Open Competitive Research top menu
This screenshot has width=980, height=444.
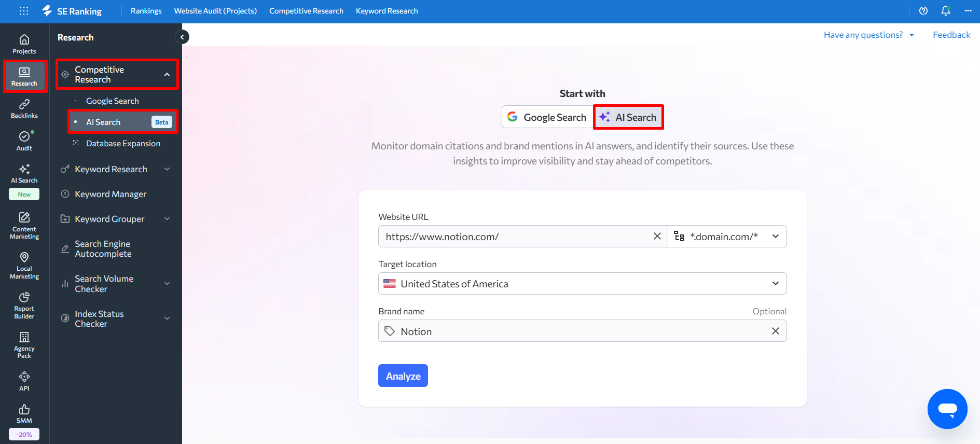(306, 11)
